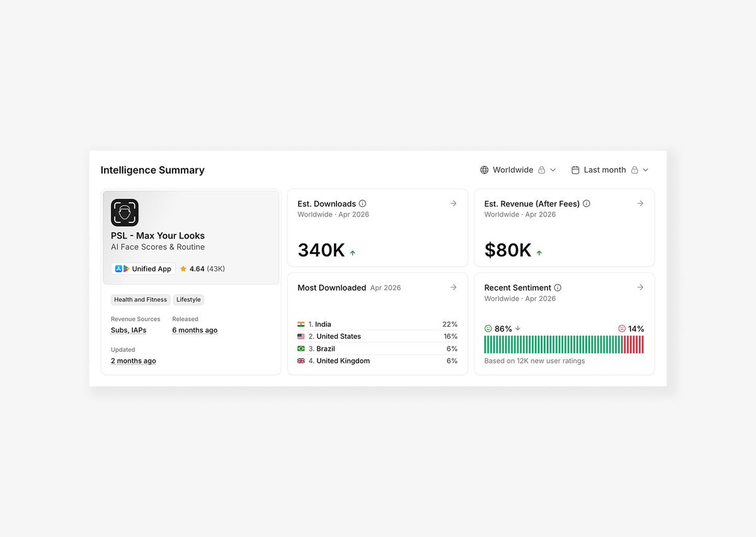
Task: Click the green up arrow beside 340K
Action: [x=353, y=253]
